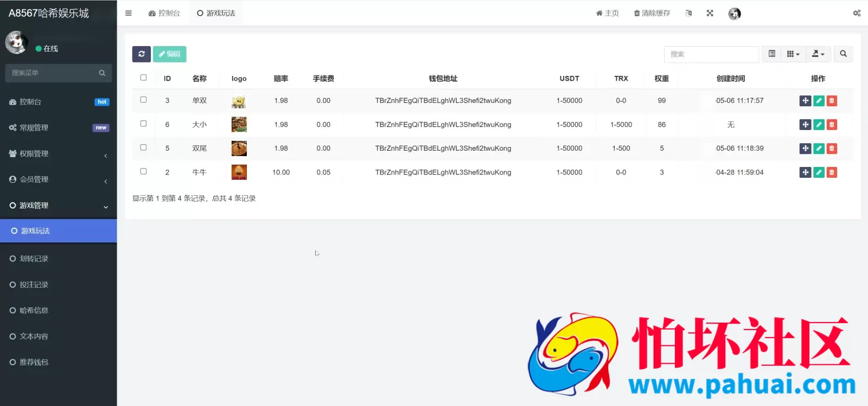The width and height of the screenshot is (868, 406).
Task: Click the sidebar user avatar
Action: point(16,42)
